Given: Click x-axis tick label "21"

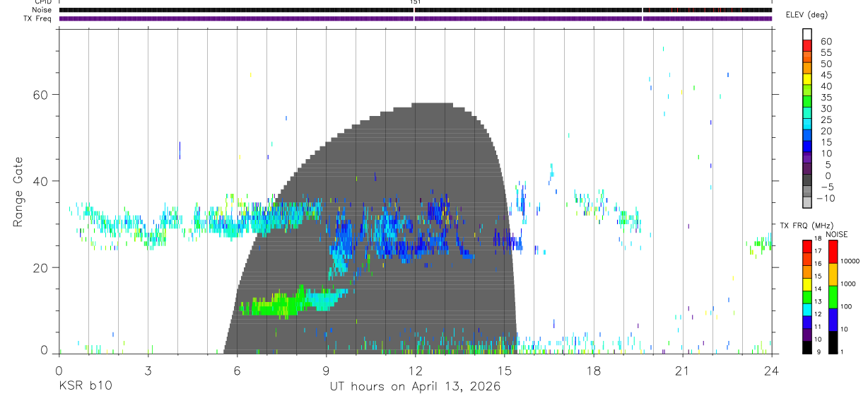Looking at the screenshot, I should (x=682, y=370).
